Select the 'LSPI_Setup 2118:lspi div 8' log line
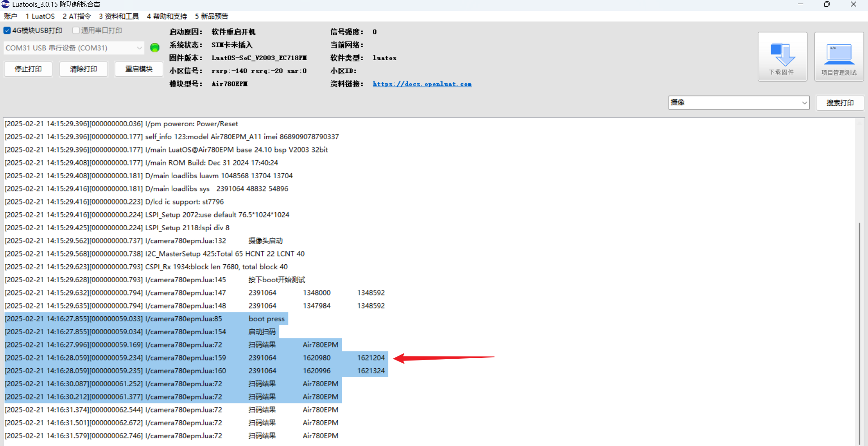868x446 pixels. (x=117, y=228)
